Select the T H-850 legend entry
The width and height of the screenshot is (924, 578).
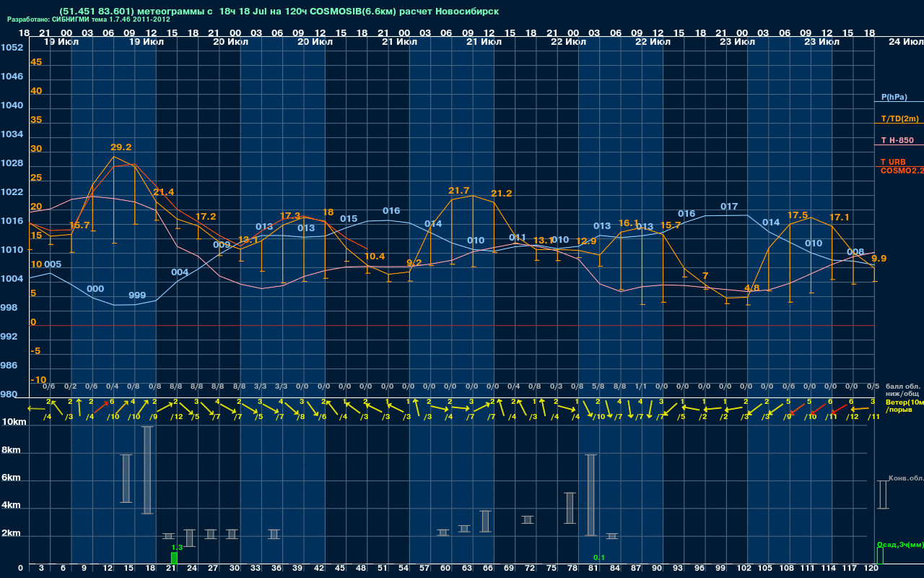tap(897, 140)
